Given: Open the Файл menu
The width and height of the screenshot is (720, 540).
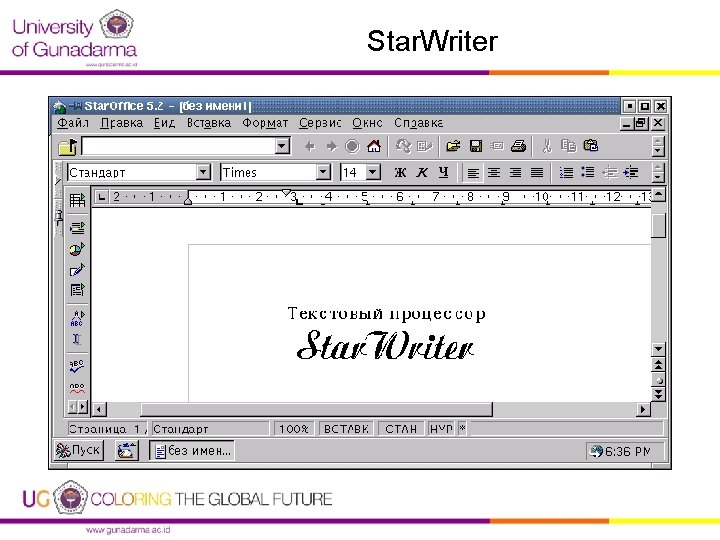Looking at the screenshot, I should [x=73, y=123].
